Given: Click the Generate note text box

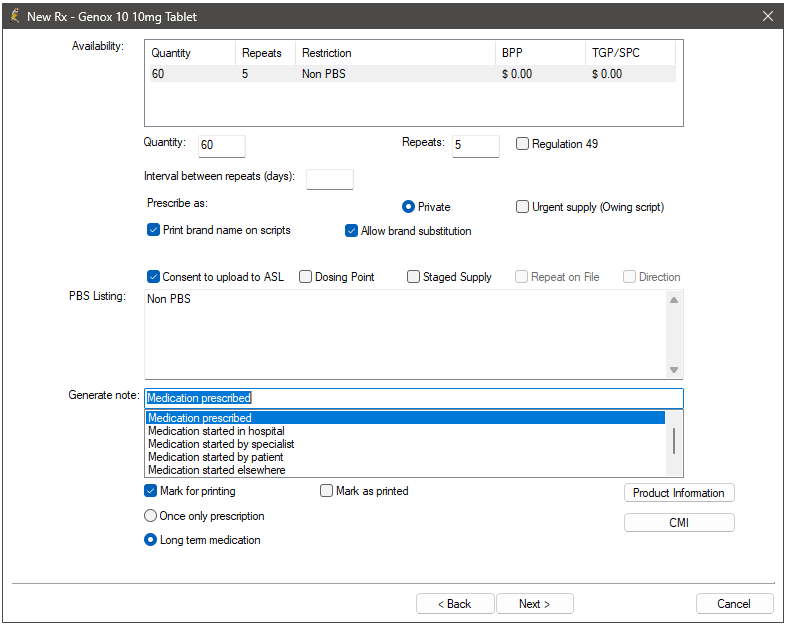Looking at the screenshot, I should 414,398.
